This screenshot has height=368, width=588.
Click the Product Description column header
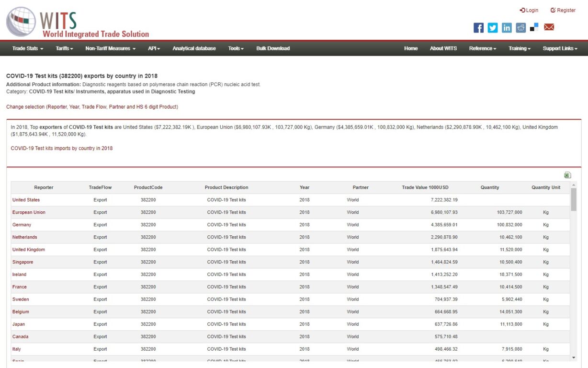(x=226, y=187)
